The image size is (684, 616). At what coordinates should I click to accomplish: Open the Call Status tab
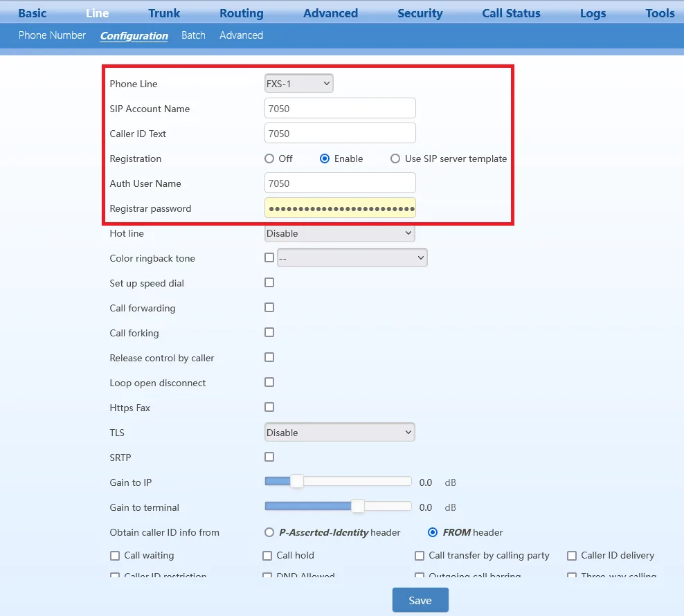pos(511,13)
